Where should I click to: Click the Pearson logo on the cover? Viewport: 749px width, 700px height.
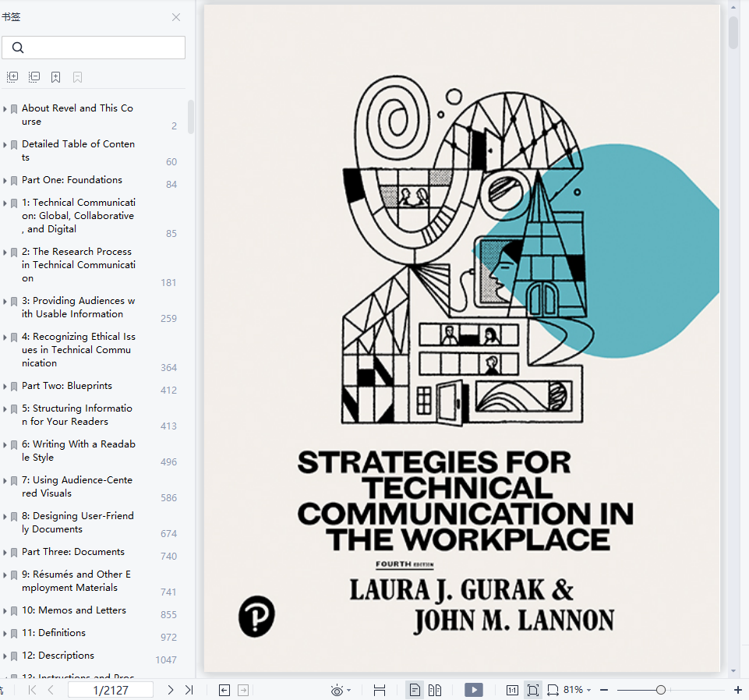(x=256, y=617)
